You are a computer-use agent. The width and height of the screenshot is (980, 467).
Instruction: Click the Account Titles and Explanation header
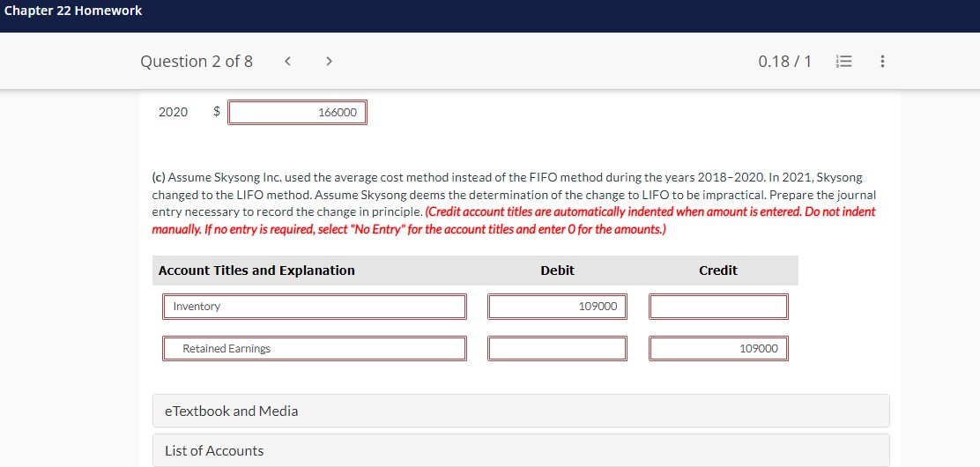(256, 271)
